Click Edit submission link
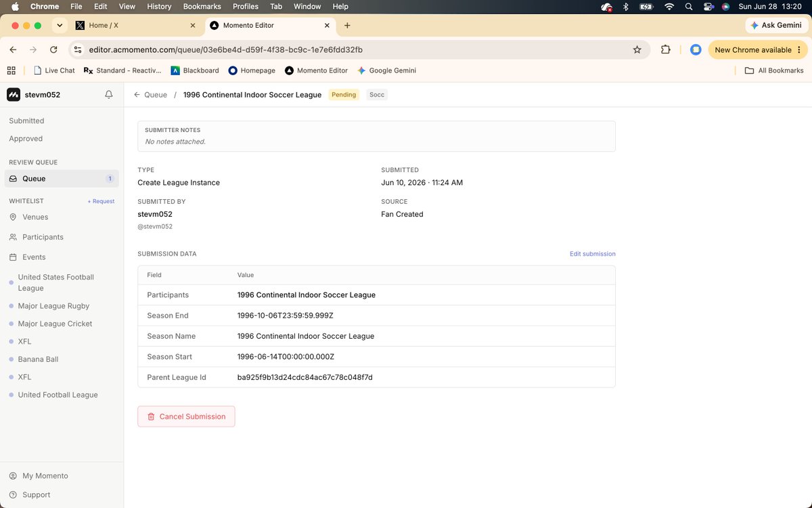 pos(593,254)
